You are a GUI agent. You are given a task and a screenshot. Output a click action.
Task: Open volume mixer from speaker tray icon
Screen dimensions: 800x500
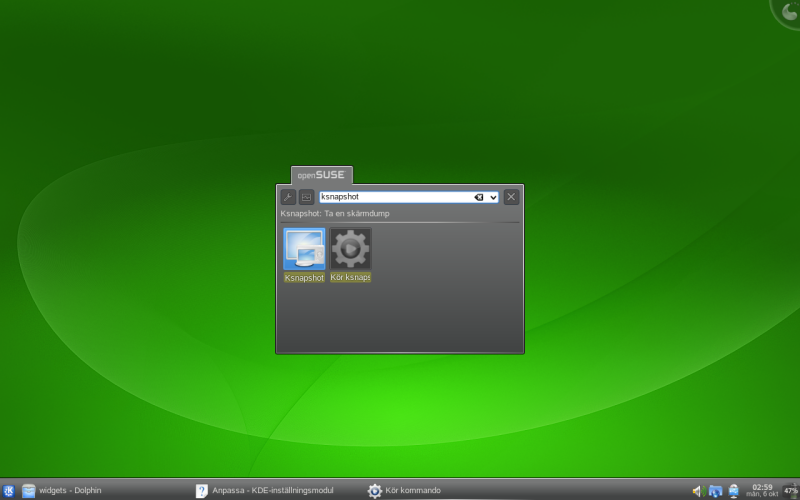click(698, 491)
